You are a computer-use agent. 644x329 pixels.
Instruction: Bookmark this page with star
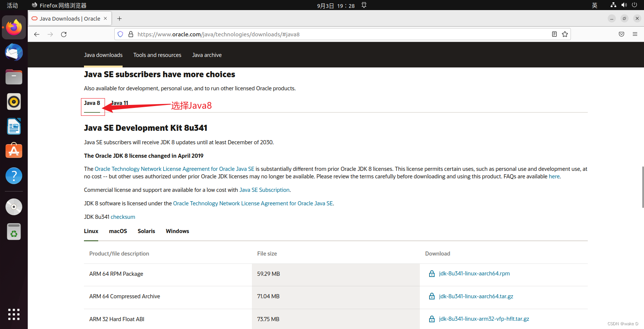[565, 34]
